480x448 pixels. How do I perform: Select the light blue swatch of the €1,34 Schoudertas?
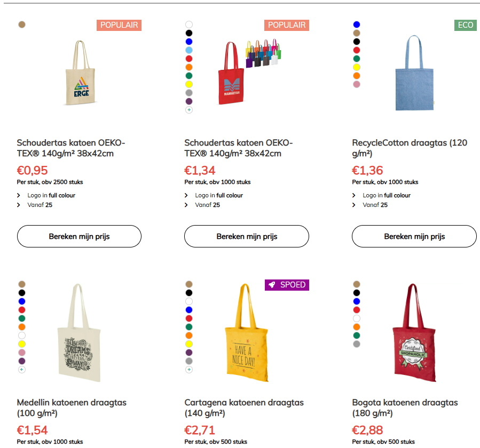(189, 50)
